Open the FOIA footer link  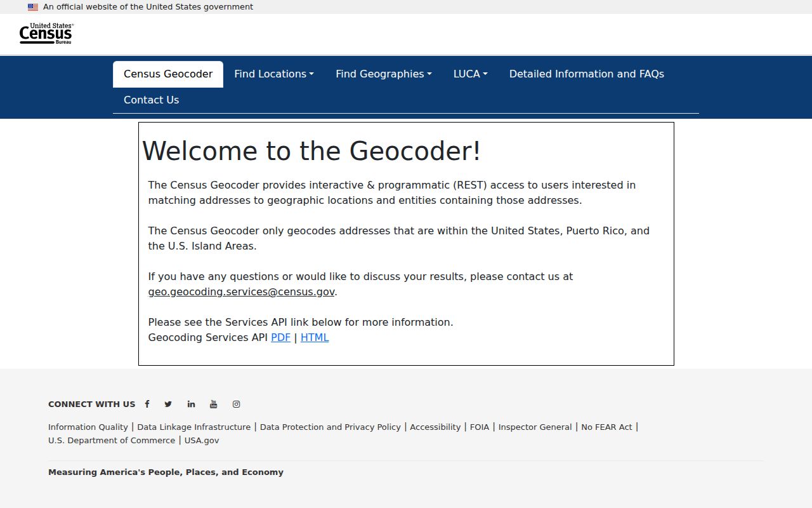480,427
